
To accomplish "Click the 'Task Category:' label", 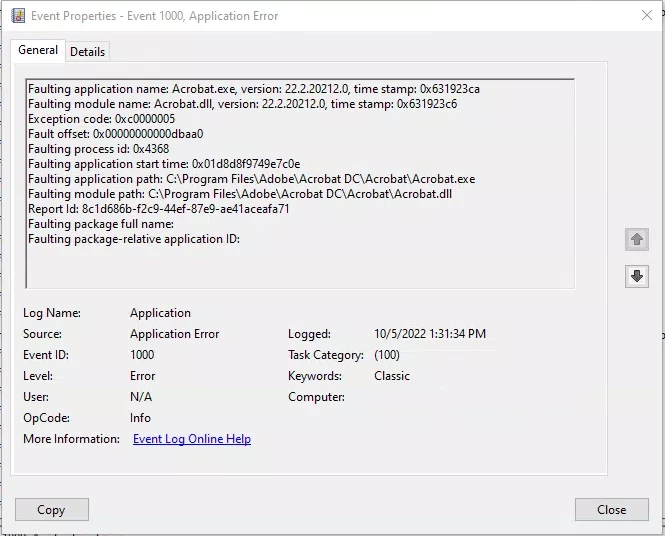I will (x=326, y=355).
